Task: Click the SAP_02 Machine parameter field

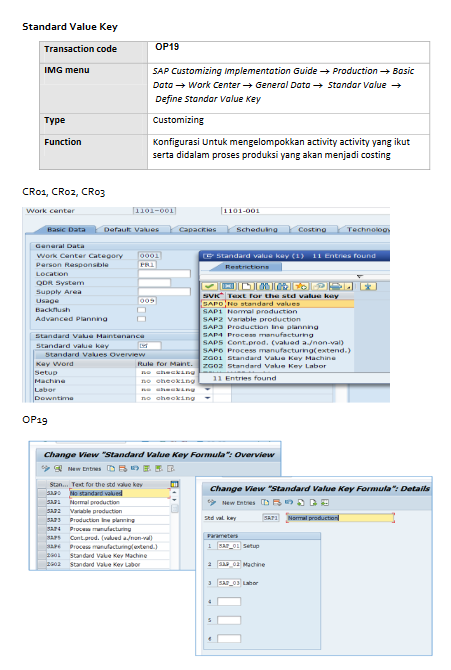Action: click(x=229, y=564)
